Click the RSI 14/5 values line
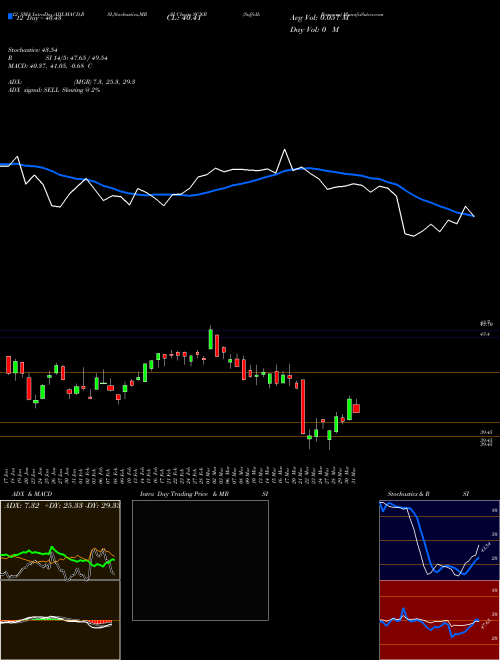This screenshot has height=660, width=500. tap(57, 58)
